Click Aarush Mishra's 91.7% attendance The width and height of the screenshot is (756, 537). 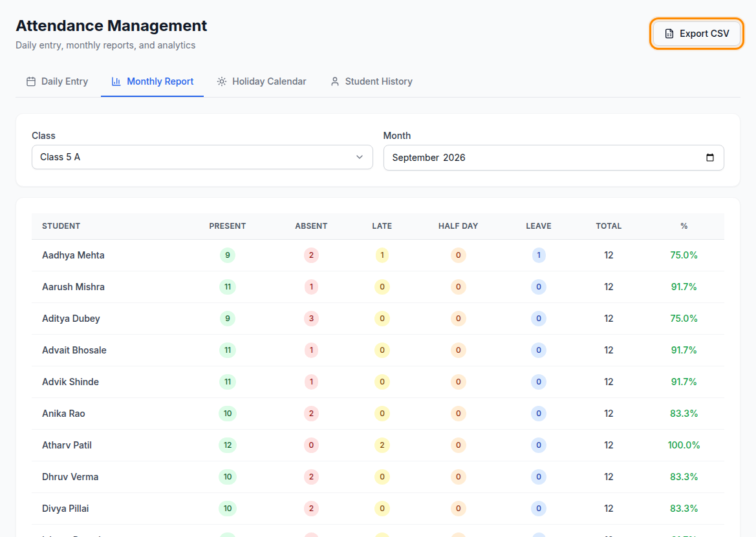(684, 286)
